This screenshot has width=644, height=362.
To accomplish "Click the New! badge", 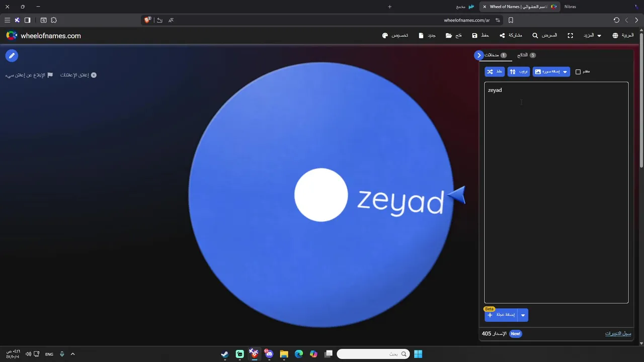I will click(515, 334).
